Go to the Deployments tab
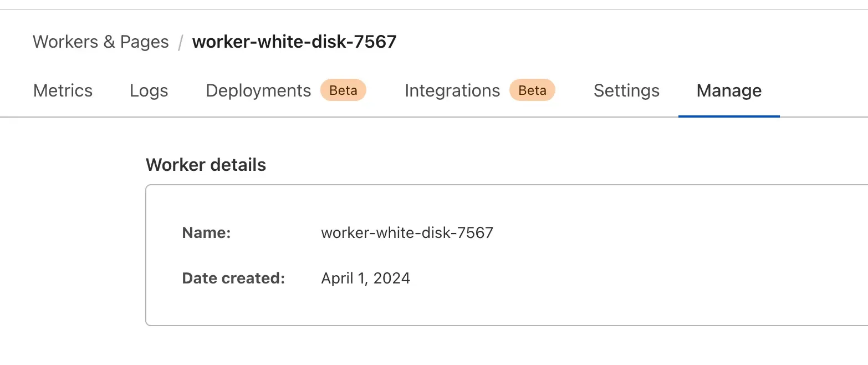 pos(258,90)
